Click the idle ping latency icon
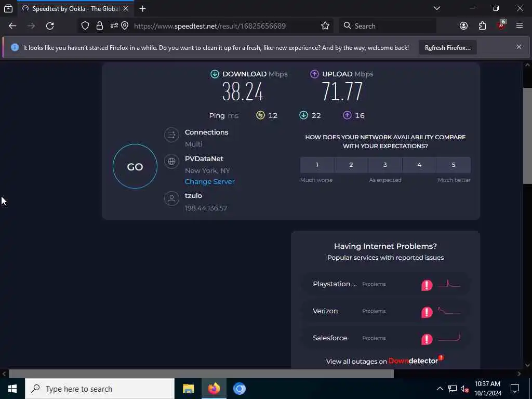 260,115
